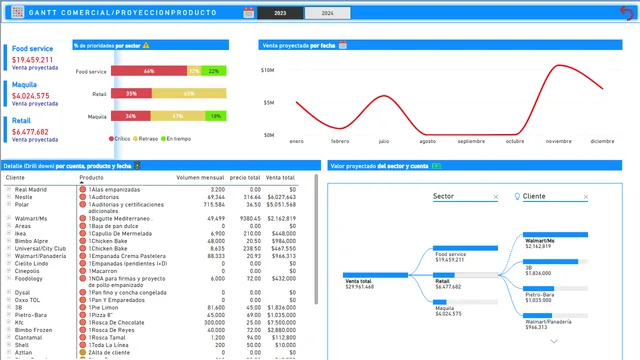Expand the Polar client row
Screen dimensions: 640x360
coord(9,204)
